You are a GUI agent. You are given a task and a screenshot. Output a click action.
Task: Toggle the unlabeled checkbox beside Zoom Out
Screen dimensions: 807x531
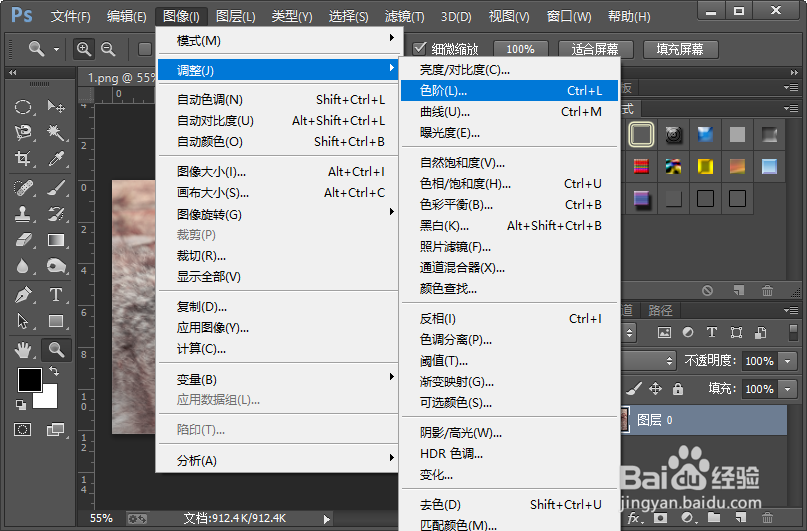click(145, 49)
